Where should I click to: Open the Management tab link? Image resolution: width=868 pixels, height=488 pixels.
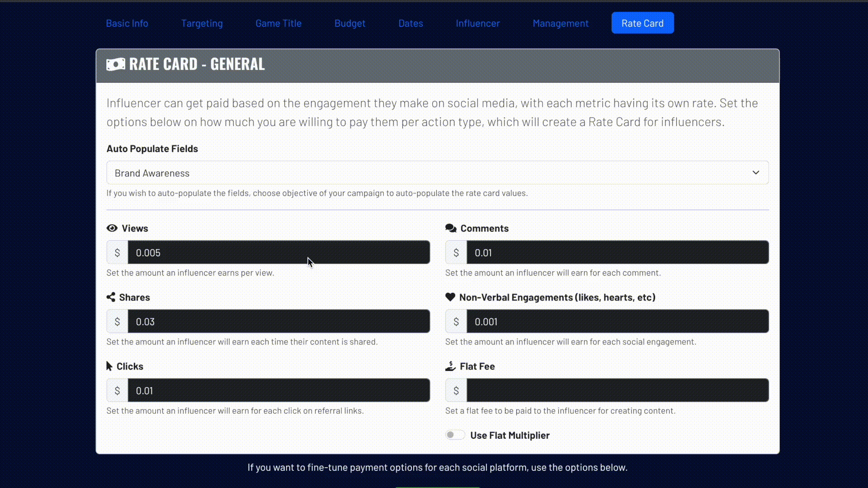pyautogui.click(x=560, y=23)
